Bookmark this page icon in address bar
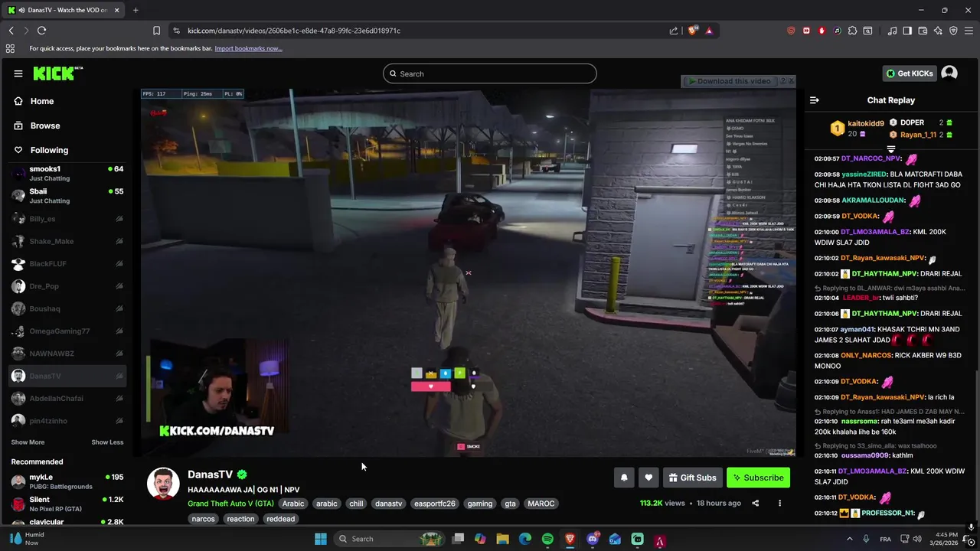980x551 pixels. 156,31
